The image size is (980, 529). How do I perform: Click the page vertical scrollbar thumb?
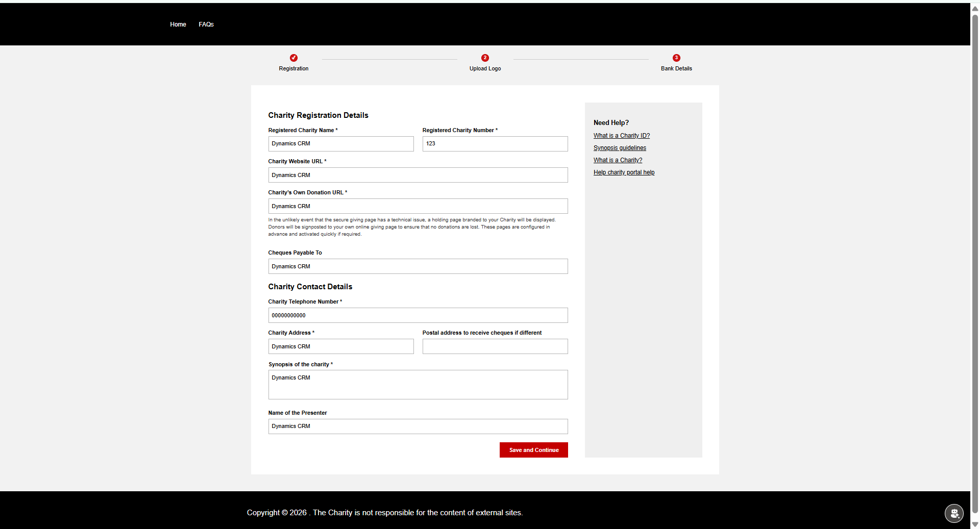[975, 263]
